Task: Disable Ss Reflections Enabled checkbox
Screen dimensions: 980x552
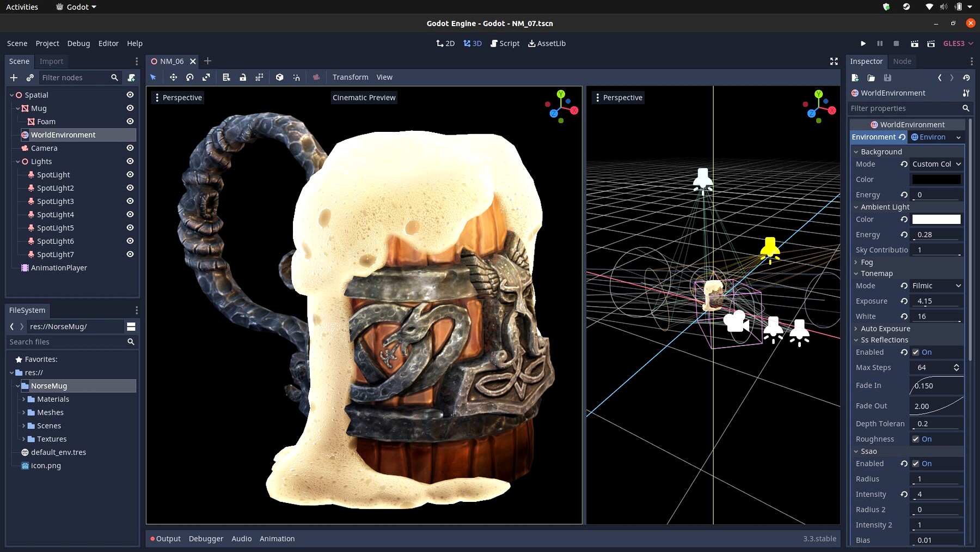Action: [916, 353]
